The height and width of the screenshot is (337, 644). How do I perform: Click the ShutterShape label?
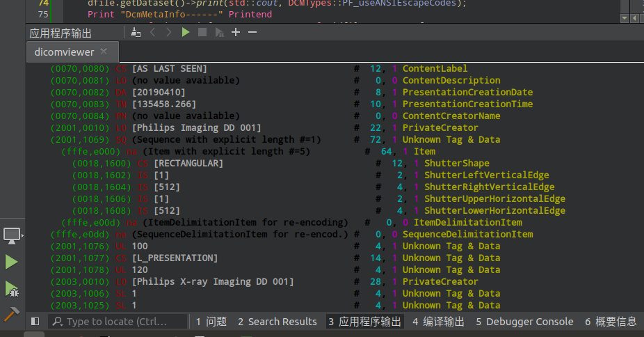tap(457, 164)
